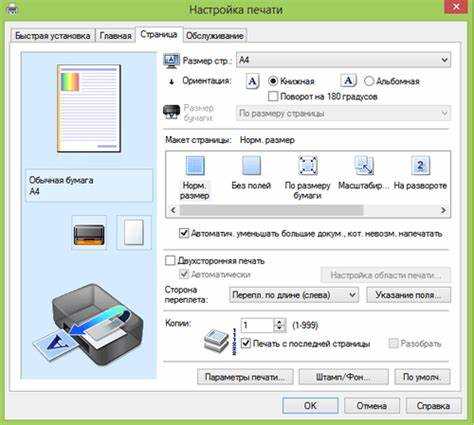
Task: Click the layout list right scroll arrow
Action: (x=443, y=210)
